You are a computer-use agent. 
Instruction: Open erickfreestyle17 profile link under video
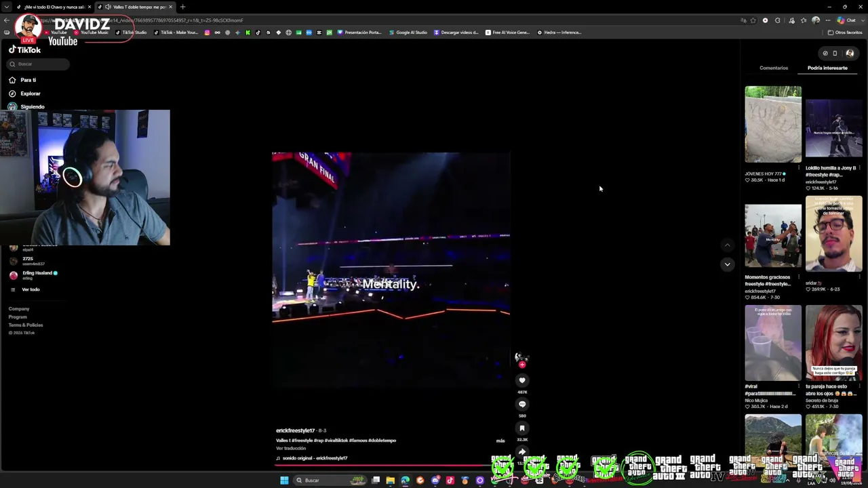click(x=295, y=430)
